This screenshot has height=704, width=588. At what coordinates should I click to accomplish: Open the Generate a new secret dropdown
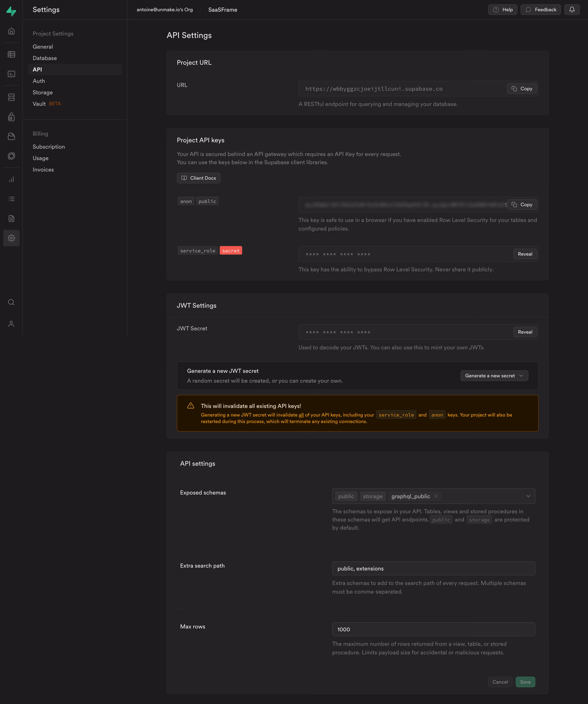494,376
